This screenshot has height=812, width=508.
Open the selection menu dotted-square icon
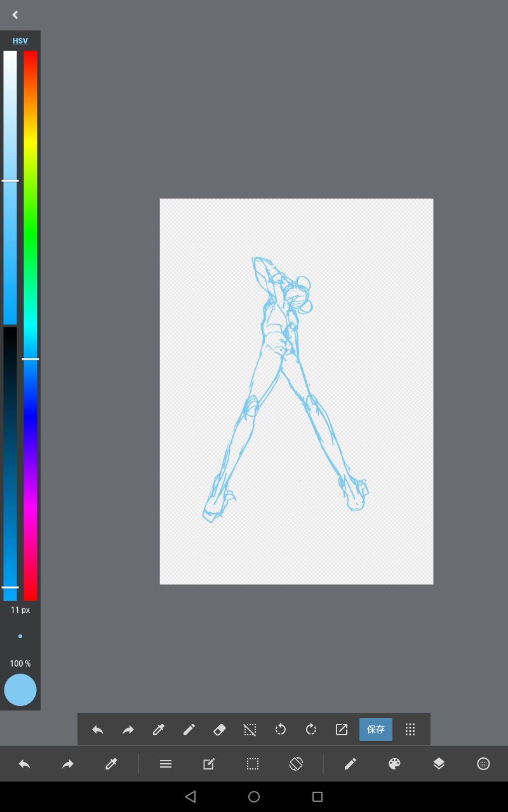[253, 764]
